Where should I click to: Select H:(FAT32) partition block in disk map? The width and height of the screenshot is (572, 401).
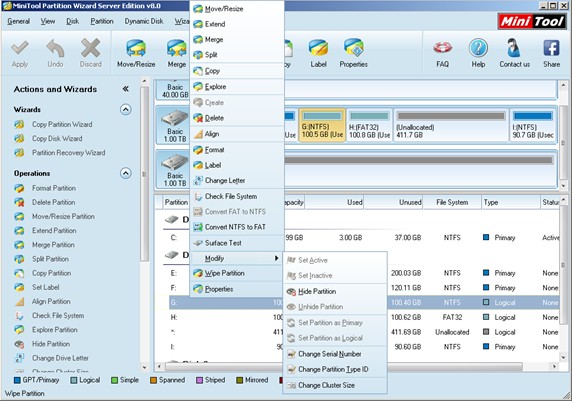click(x=369, y=125)
